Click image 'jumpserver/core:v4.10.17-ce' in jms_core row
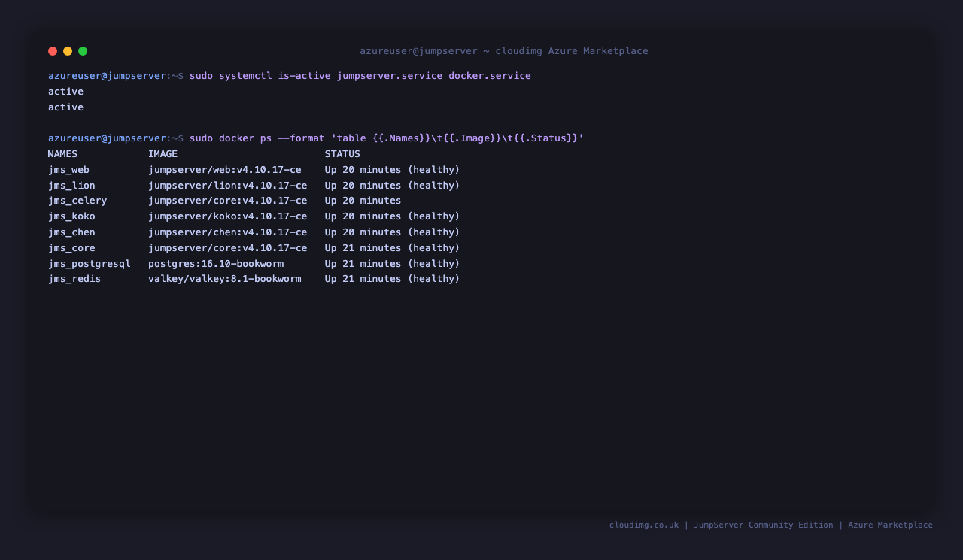The height and width of the screenshot is (560, 963). pyautogui.click(x=228, y=248)
